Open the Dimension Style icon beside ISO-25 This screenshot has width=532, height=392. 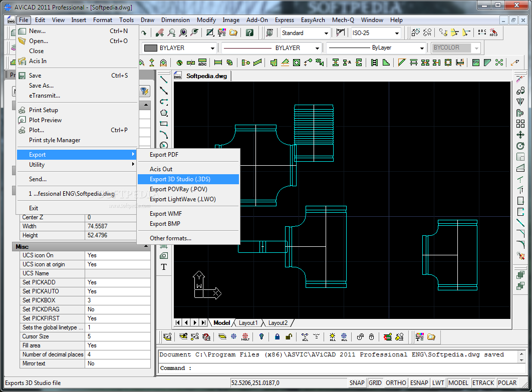click(x=340, y=33)
